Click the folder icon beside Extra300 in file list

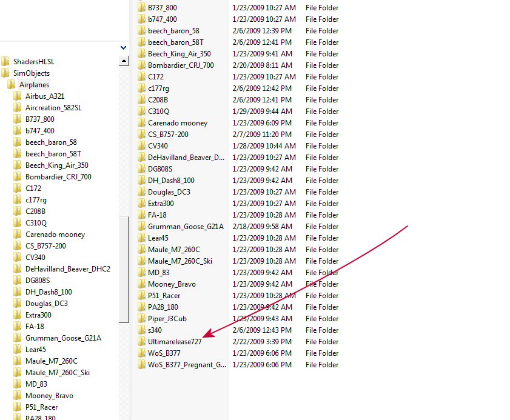click(141, 203)
